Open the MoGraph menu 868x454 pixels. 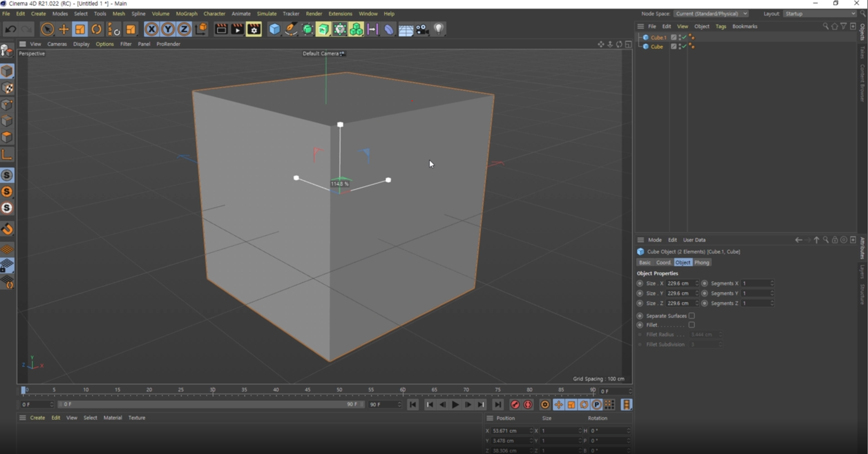(186, 14)
